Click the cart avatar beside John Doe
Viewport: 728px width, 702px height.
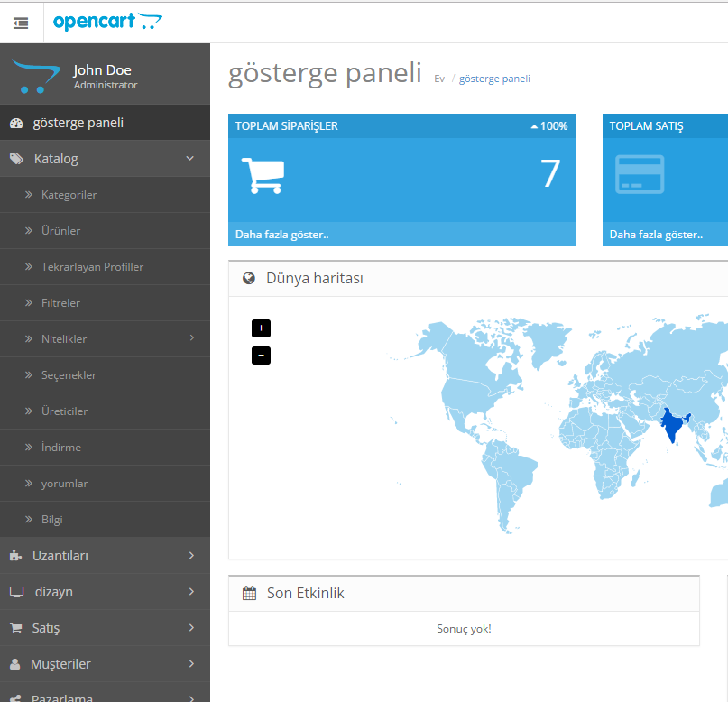coord(36,76)
